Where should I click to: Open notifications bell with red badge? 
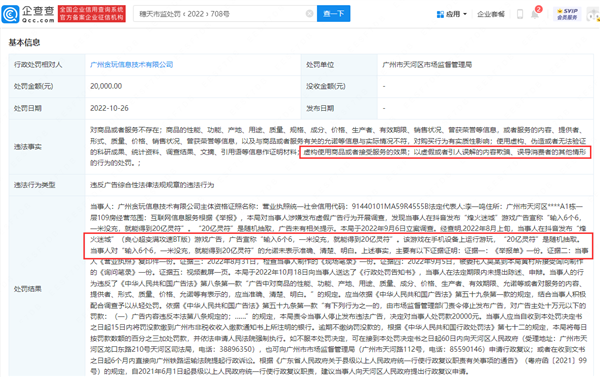coord(535,14)
